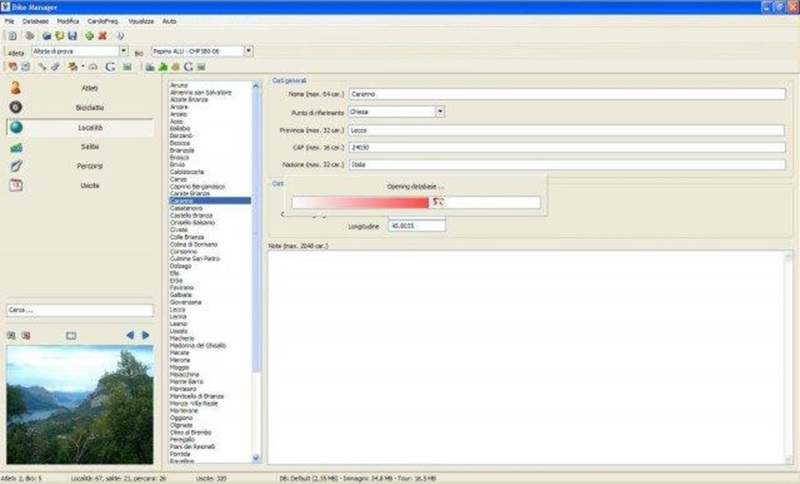Select the Località section
Screen dimensions: 800x484
(80, 128)
